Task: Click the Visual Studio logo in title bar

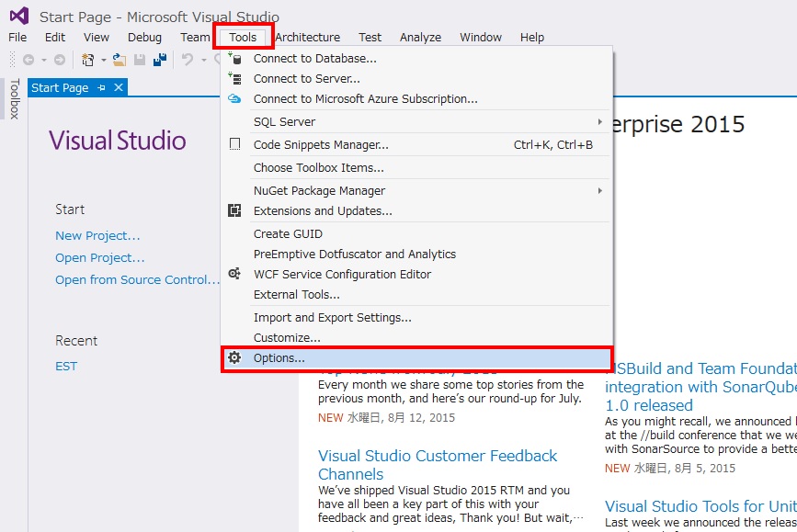Action: [19, 16]
